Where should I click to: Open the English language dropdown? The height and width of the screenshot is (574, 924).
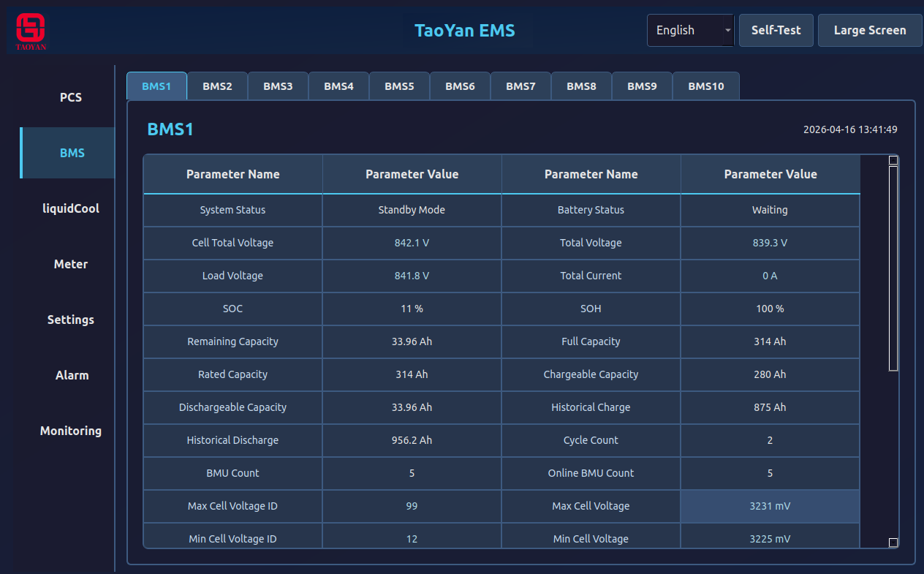tap(689, 31)
